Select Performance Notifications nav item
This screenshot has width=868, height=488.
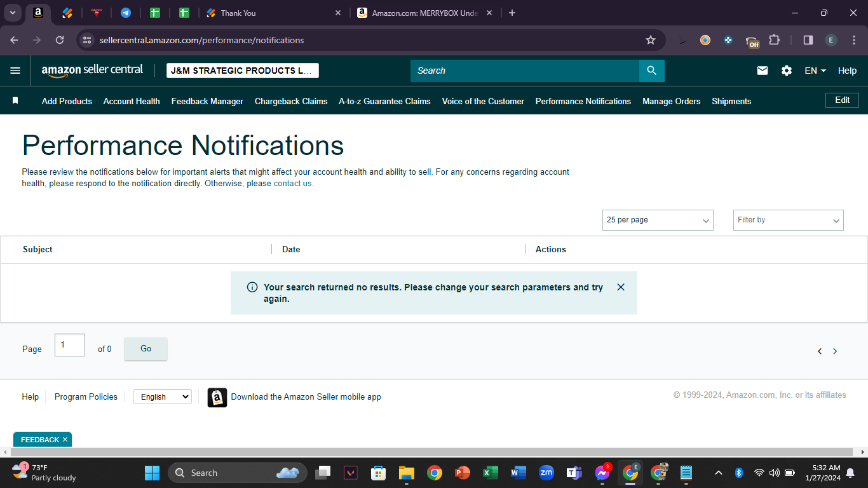[x=583, y=101]
